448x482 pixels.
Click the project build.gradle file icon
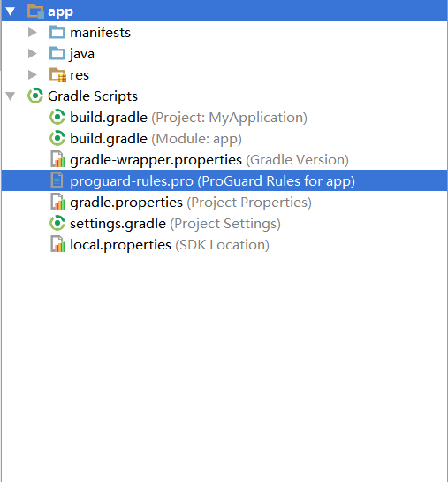[x=57, y=117]
